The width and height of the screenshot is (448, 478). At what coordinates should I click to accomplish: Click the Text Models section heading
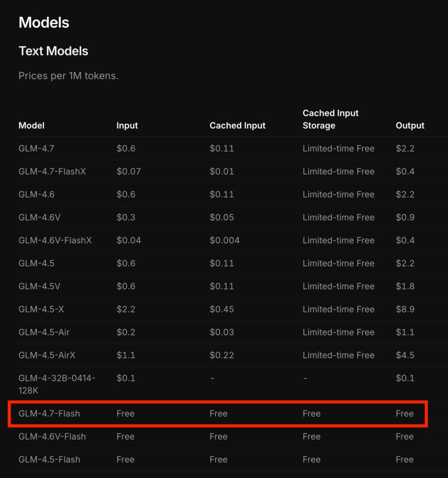click(54, 51)
